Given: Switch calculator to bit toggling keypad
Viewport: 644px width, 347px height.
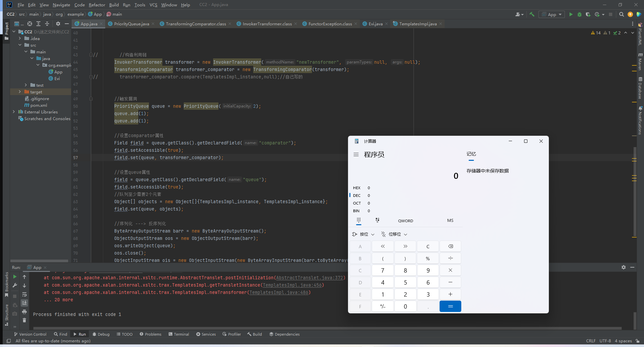Looking at the screenshot, I should click(x=377, y=220).
